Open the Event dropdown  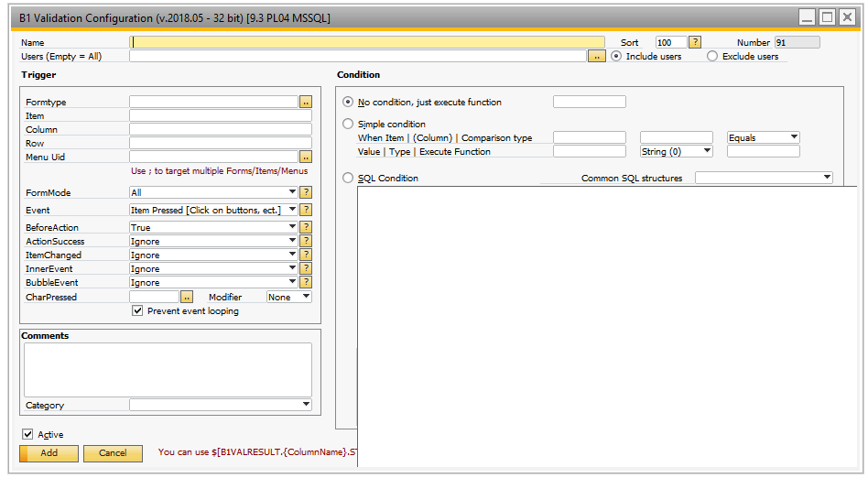tap(292, 210)
